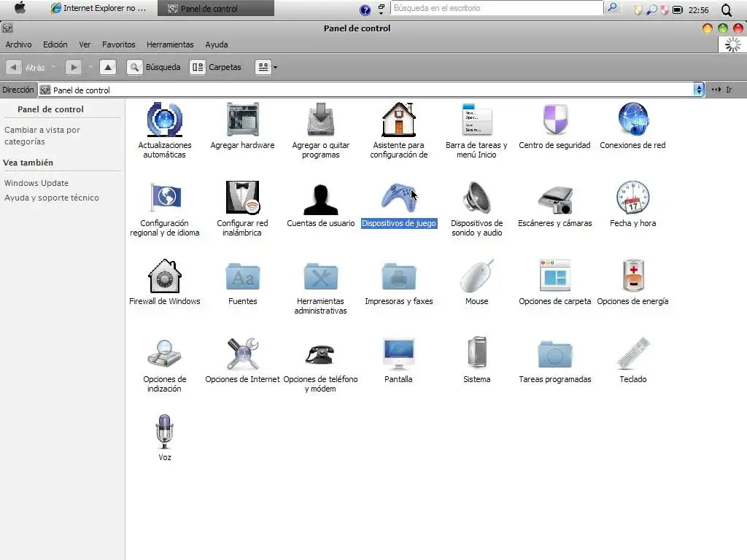Open Opciones de teléfono y módem
This screenshot has height=560, width=747.
[321, 354]
